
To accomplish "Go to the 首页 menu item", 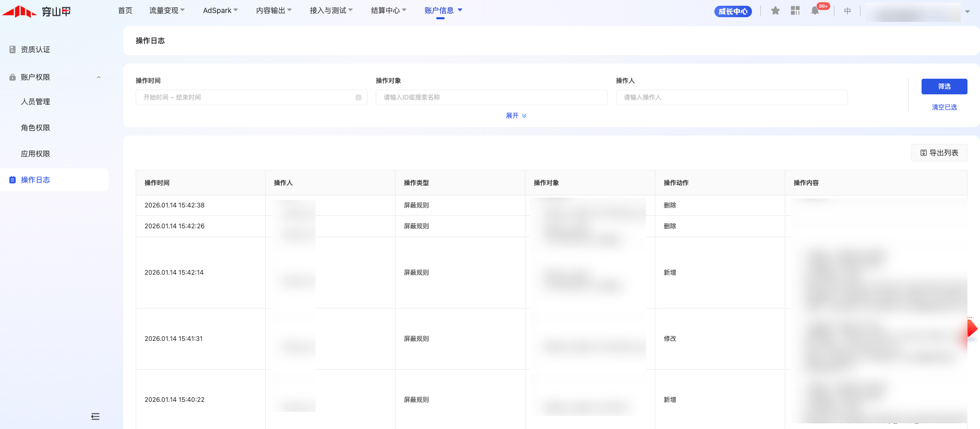I will (x=125, y=10).
